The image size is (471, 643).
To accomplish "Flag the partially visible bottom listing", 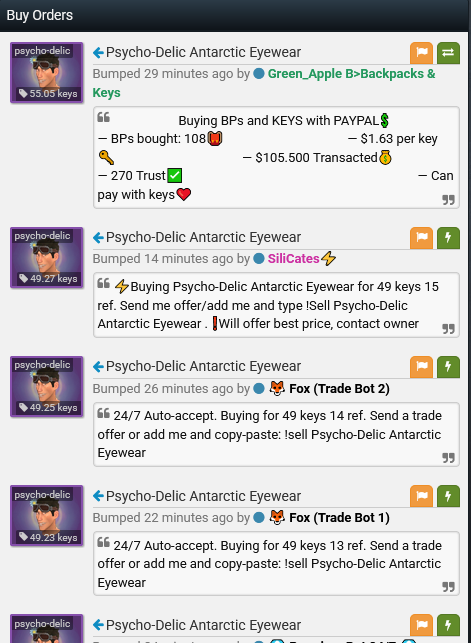I will 421,625.
